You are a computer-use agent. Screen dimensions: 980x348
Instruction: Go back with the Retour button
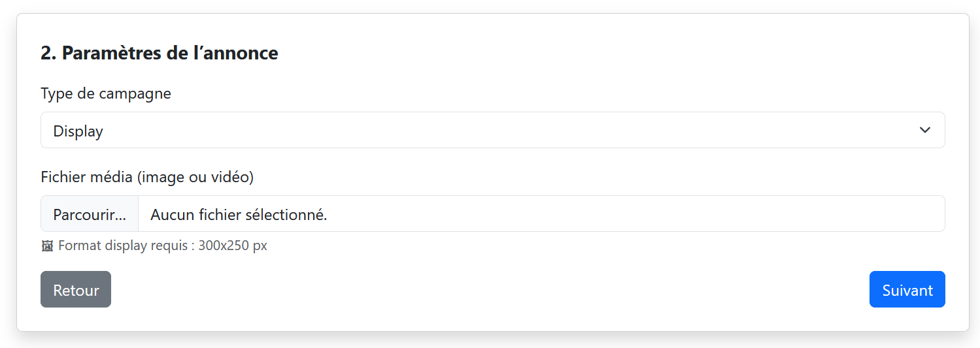(76, 289)
